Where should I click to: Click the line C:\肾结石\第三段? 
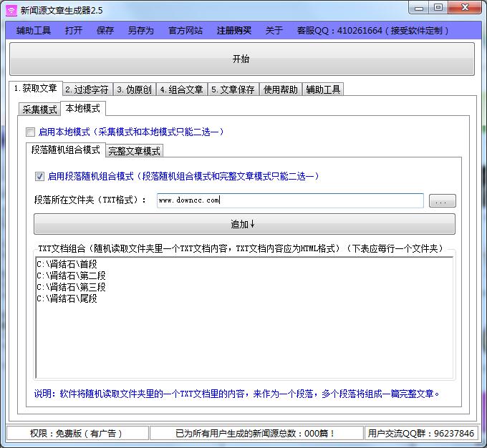(x=71, y=287)
